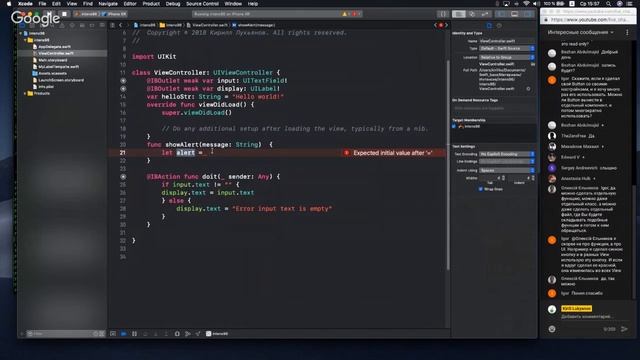Image resolution: width=640 pixels, height=360 pixels.
Task: Toggle the Inspectors panel visibility
Action: [528, 14]
